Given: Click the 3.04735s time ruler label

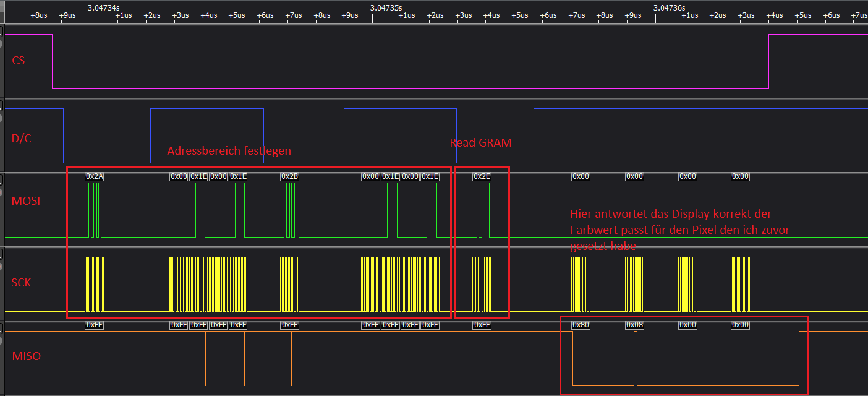Looking at the screenshot, I should click(386, 7).
